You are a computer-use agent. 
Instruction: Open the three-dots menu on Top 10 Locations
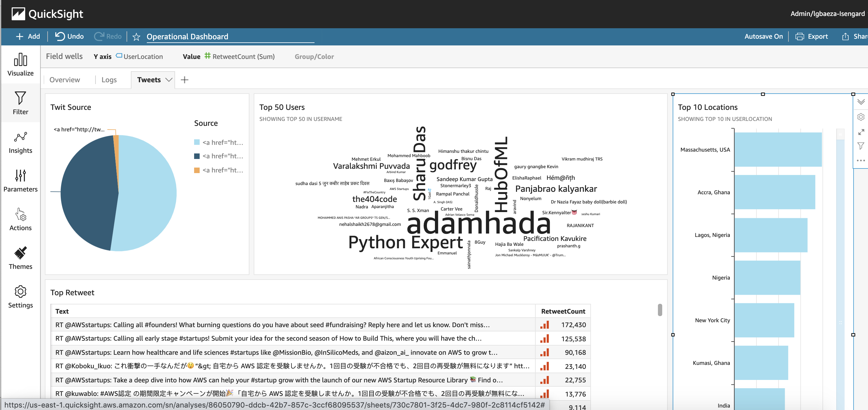pyautogui.click(x=861, y=161)
